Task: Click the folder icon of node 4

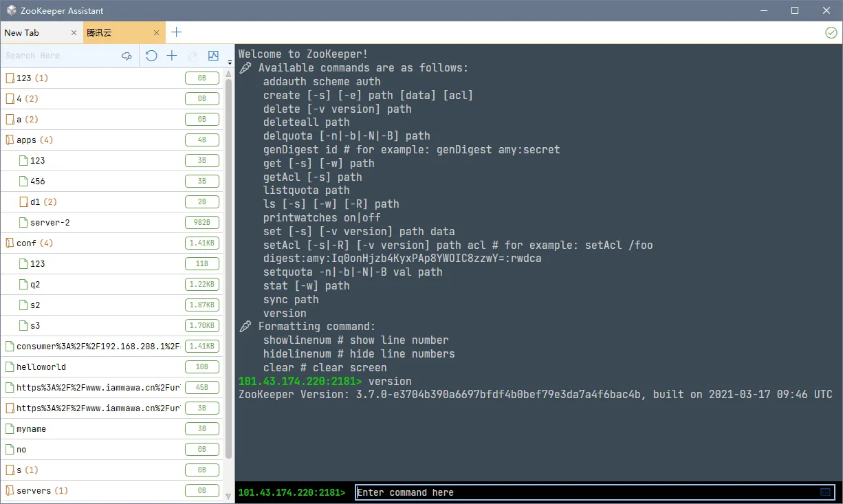Action: click(10, 99)
